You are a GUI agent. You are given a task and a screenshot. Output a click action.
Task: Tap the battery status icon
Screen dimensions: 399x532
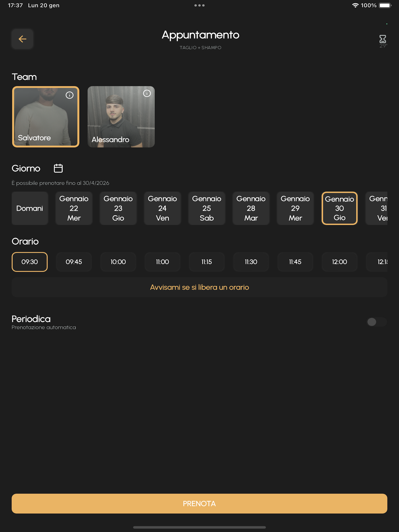(385, 5)
